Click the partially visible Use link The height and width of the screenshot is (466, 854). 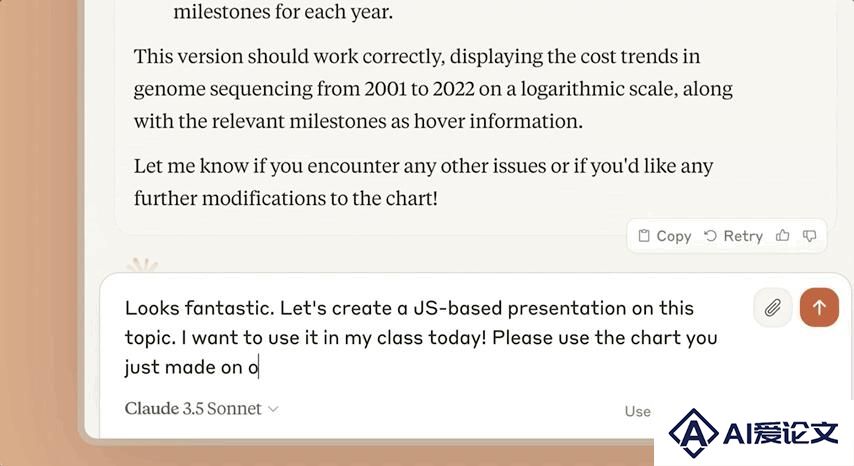[x=638, y=411]
